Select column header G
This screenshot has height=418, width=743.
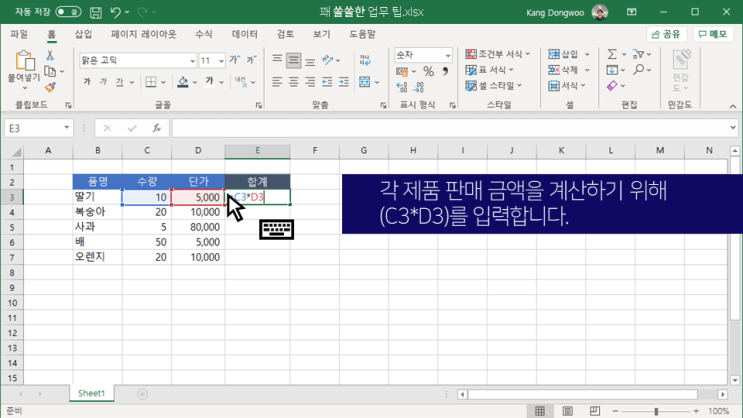pyautogui.click(x=364, y=151)
